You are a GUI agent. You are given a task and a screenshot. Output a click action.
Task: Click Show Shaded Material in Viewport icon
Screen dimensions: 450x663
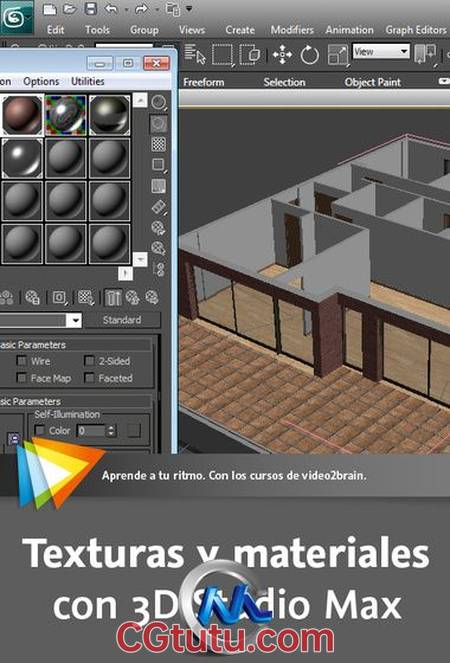point(86,298)
